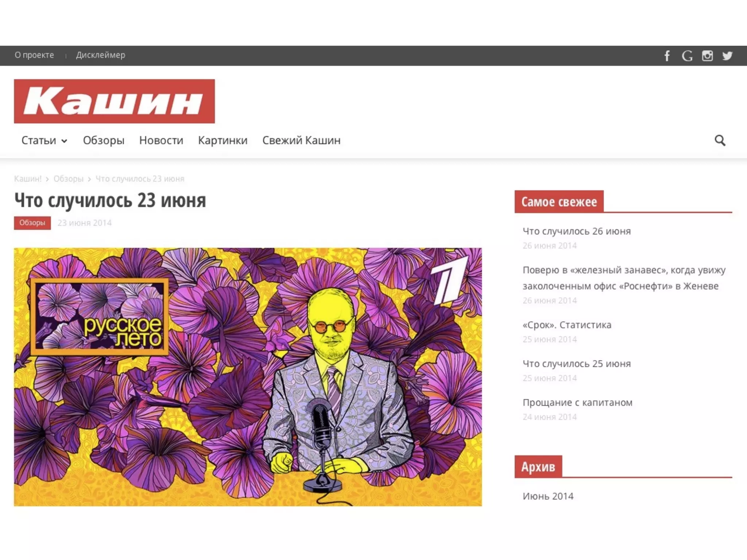This screenshot has width=747, height=560.
Task: Expand the Статьи dropdown menu
Action: point(44,140)
